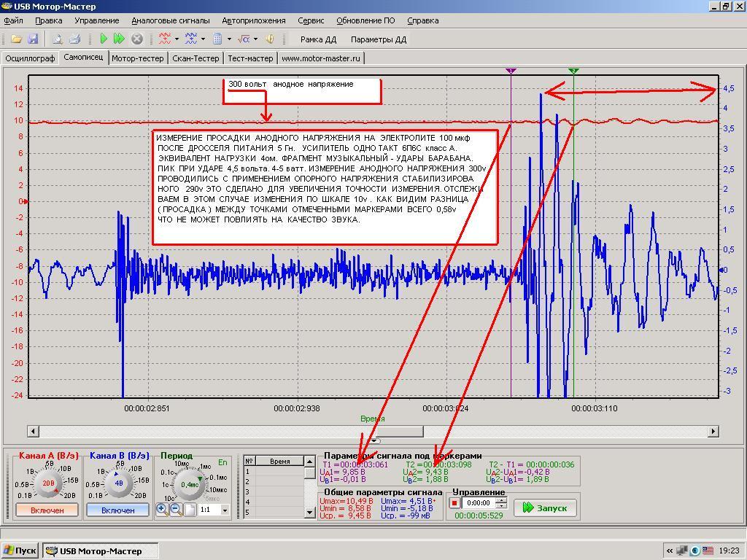Click the save diskette icon
This screenshot has width=747, height=560.
33,39
